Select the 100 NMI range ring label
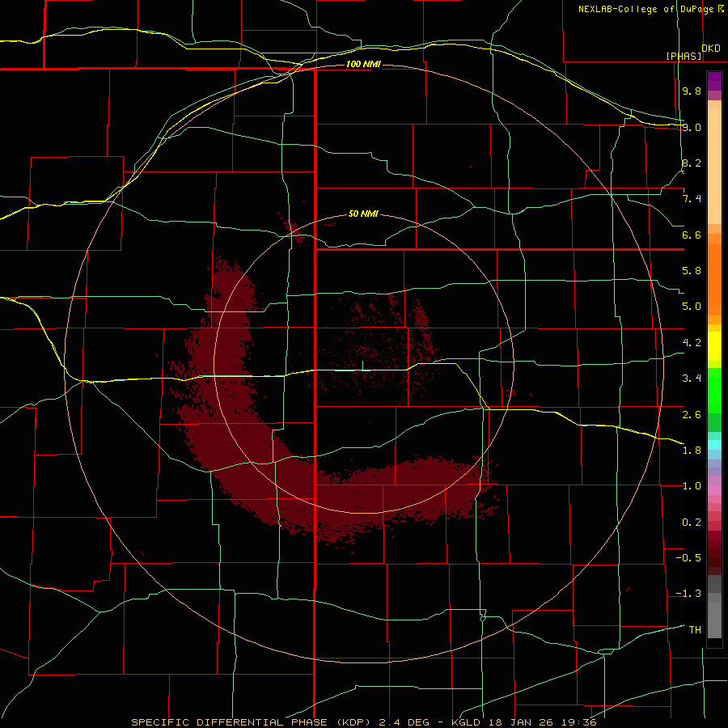This screenshot has height=728, width=728. pyautogui.click(x=363, y=64)
